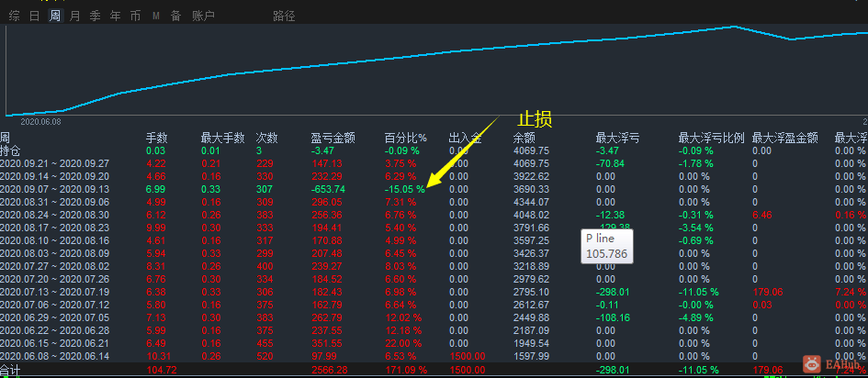Click the 手数 column header
The image size is (868, 378).
click(157, 139)
